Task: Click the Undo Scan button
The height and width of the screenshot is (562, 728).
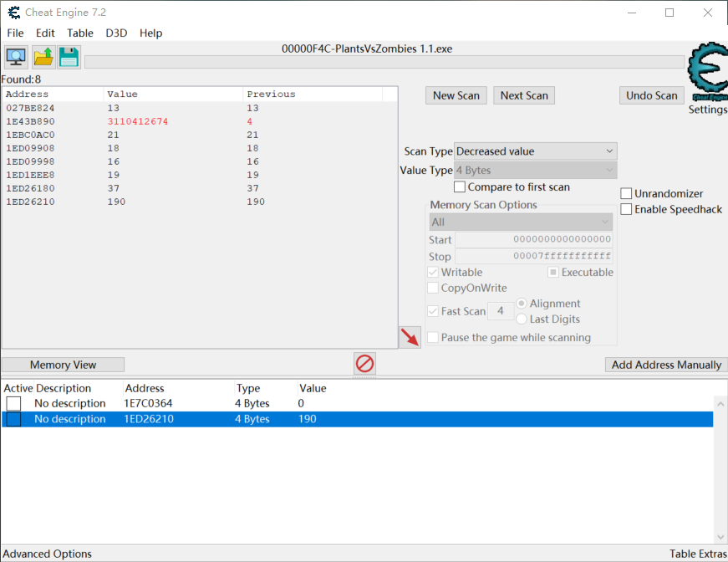Action: [651, 95]
